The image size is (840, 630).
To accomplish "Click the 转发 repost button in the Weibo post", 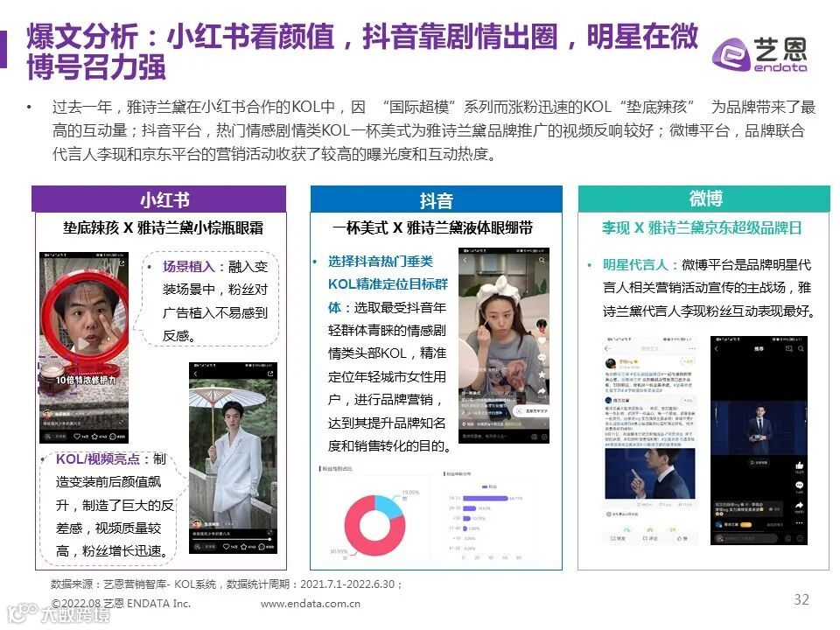I will 617,538.
